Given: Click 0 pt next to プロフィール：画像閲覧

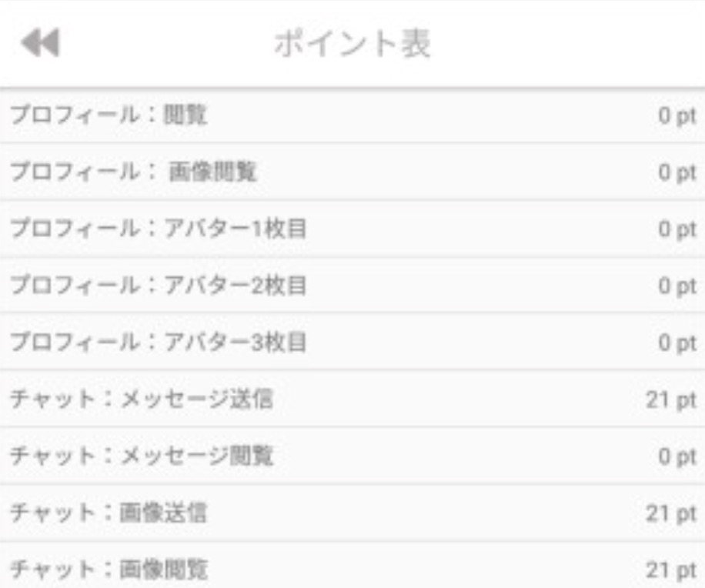Looking at the screenshot, I should (x=677, y=173).
